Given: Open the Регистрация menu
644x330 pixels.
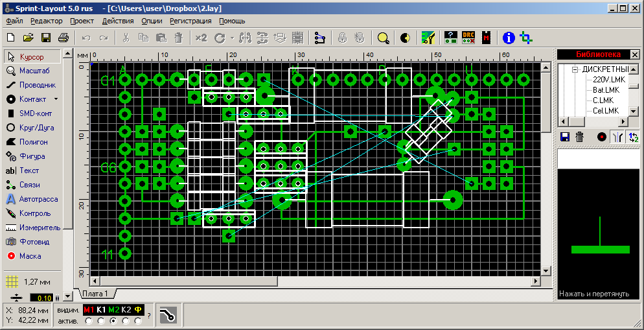Looking at the screenshot, I should (x=190, y=21).
